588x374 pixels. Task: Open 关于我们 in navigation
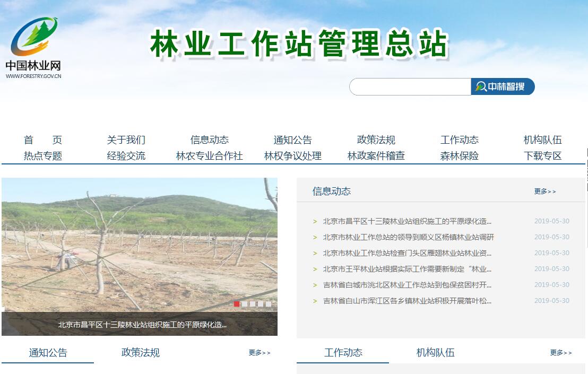pyautogui.click(x=126, y=140)
